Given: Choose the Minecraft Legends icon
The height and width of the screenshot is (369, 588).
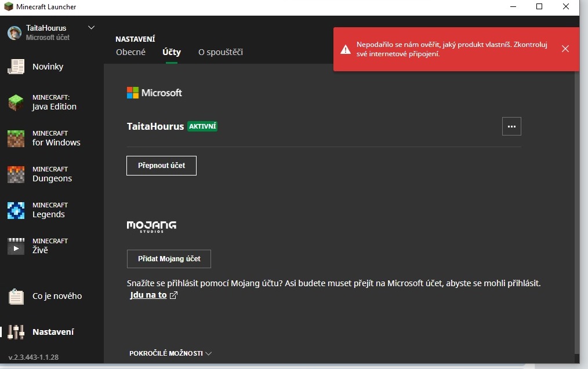Looking at the screenshot, I should coord(16,210).
